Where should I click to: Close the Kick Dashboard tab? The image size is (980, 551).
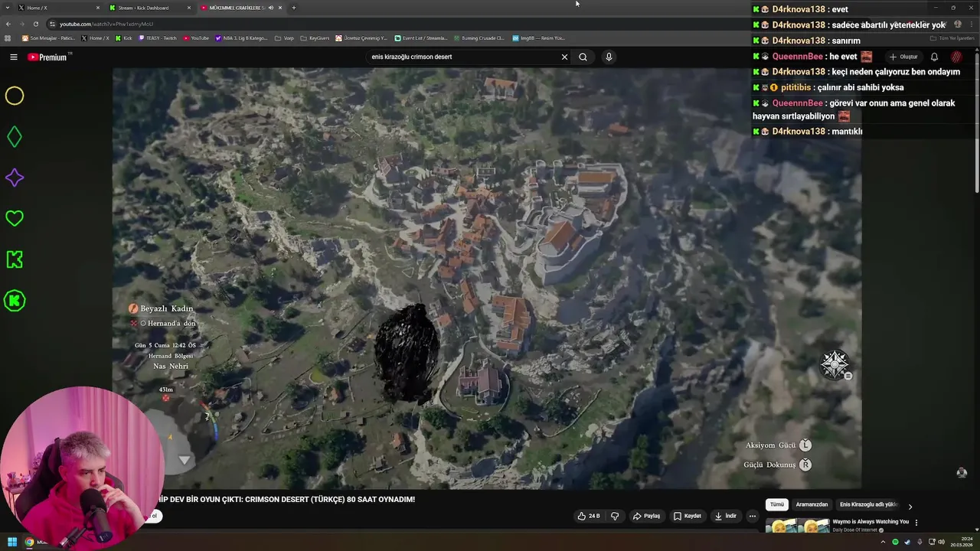(189, 8)
